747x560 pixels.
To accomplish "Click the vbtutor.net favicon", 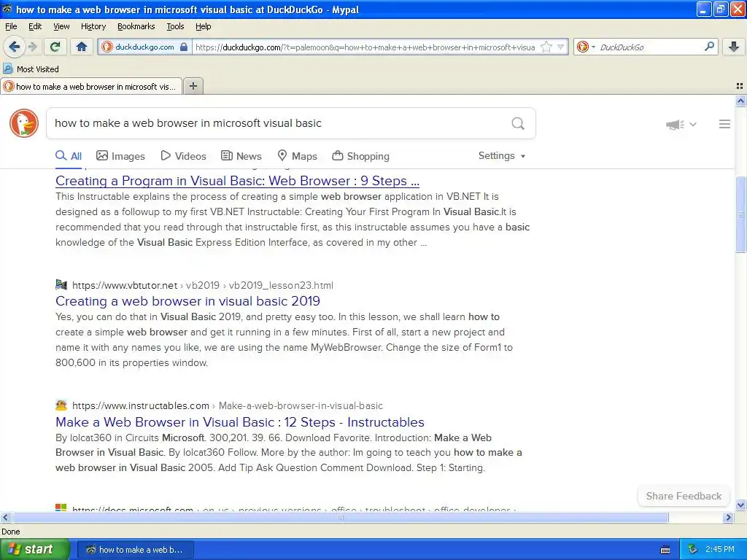I will pos(61,285).
